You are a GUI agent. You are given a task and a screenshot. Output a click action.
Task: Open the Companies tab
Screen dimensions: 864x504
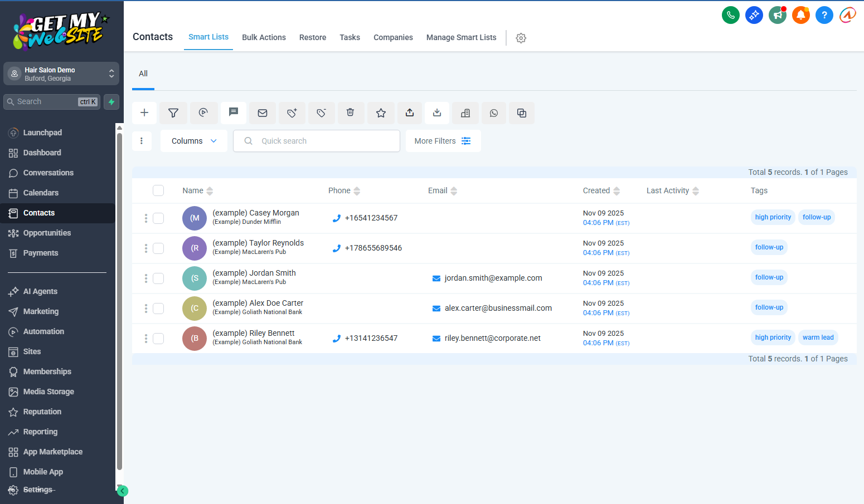tap(393, 37)
